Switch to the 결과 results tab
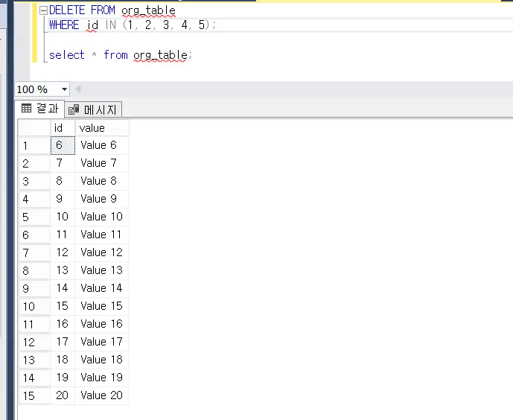This screenshot has width=513, height=420. [x=39, y=108]
